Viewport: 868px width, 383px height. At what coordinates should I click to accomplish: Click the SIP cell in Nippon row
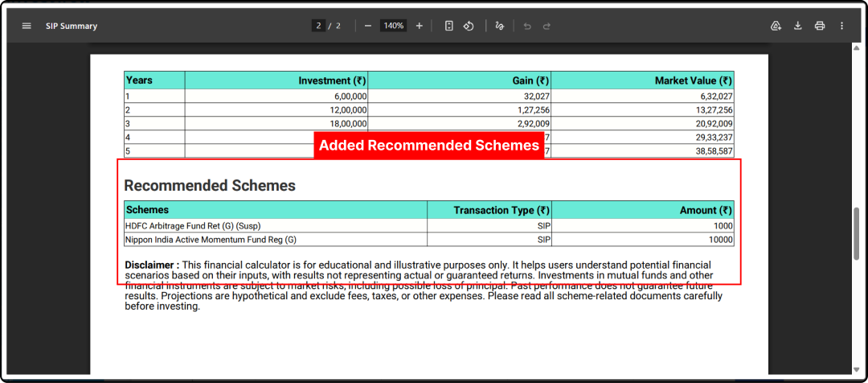pos(489,240)
